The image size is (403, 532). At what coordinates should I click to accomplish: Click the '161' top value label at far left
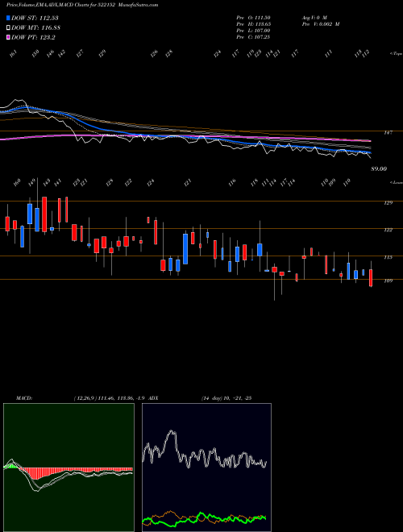click(x=13, y=54)
